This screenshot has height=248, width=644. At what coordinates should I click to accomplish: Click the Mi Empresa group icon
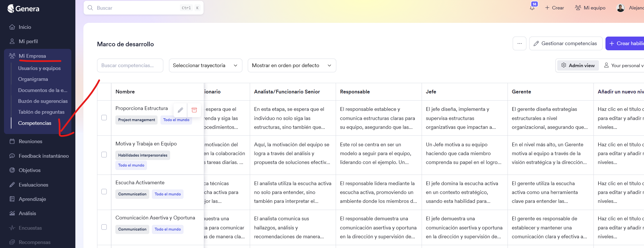(12, 56)
